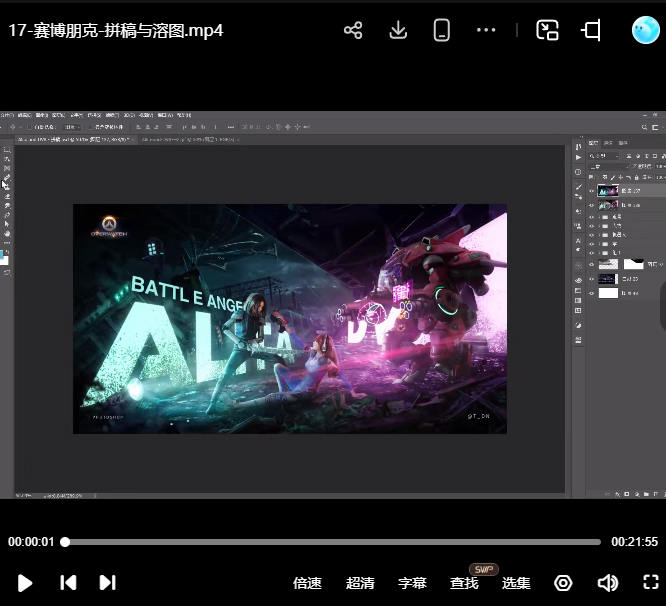Click the crop-shaped mini window icon

click(591, 30)
